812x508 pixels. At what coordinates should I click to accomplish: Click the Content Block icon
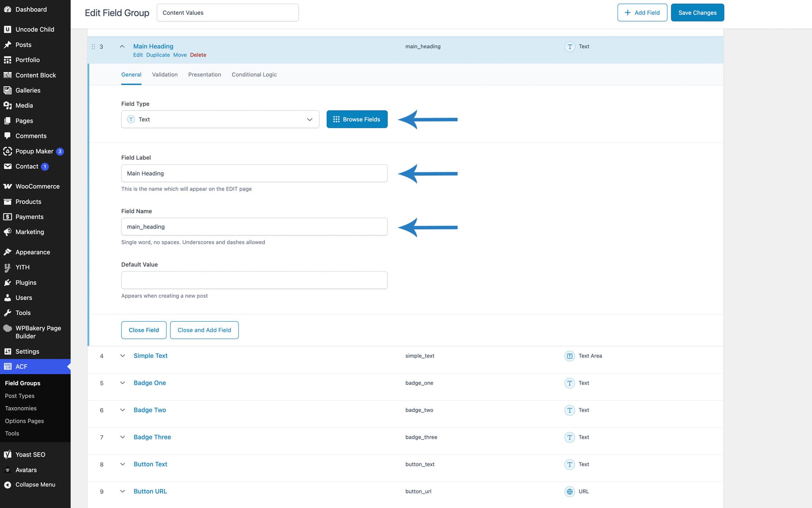8,75
